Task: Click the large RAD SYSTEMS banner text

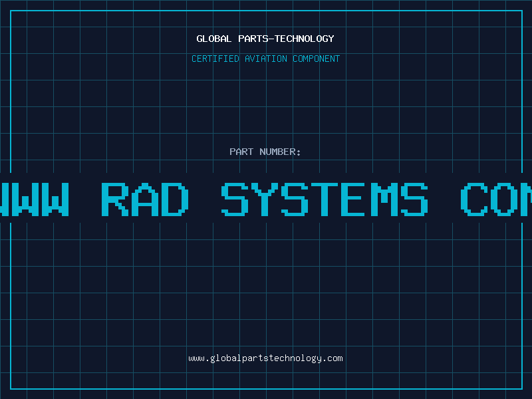Action: point(265,199)
